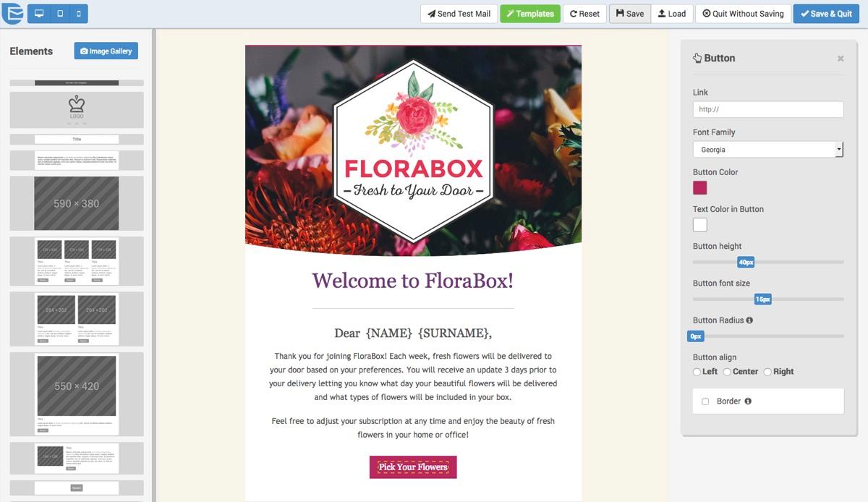Click the envelope app logo

click(x=12, y=13)
